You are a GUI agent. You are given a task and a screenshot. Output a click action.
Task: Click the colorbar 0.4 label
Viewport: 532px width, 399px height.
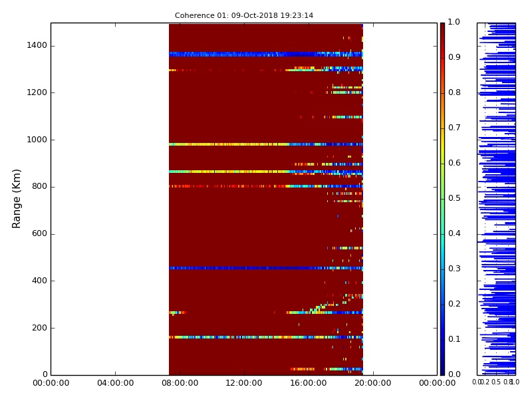(x=454, y=233)
